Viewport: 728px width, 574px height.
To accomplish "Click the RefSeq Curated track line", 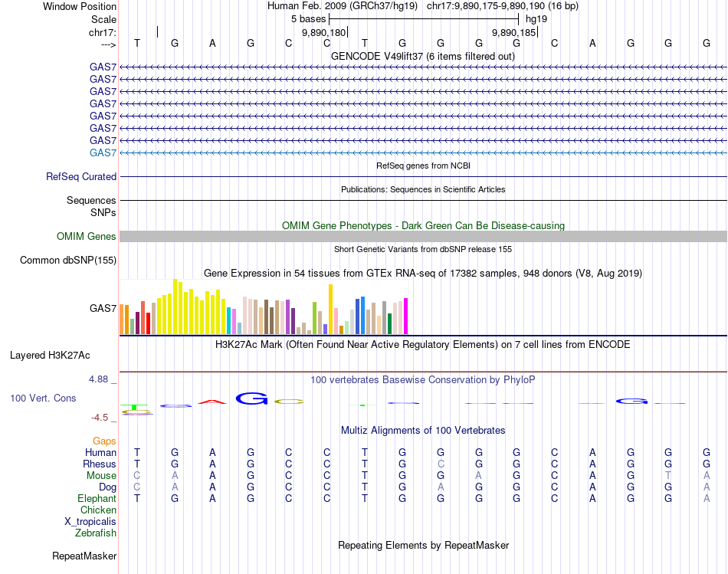I will 423,176.
